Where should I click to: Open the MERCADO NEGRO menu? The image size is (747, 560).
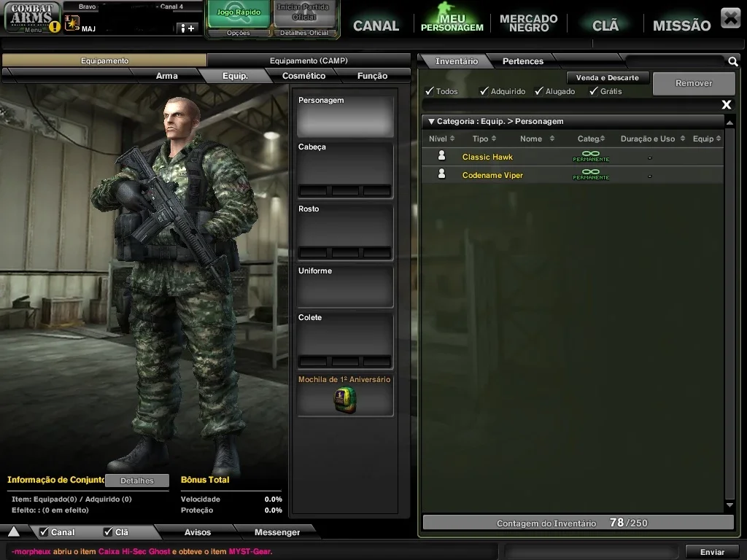click(528, 23)
